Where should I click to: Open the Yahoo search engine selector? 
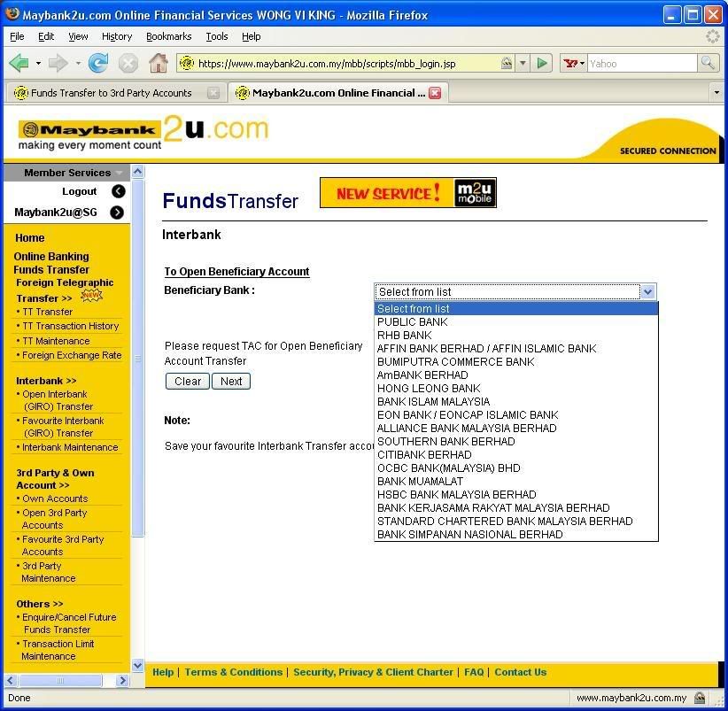tap(574, 64)
